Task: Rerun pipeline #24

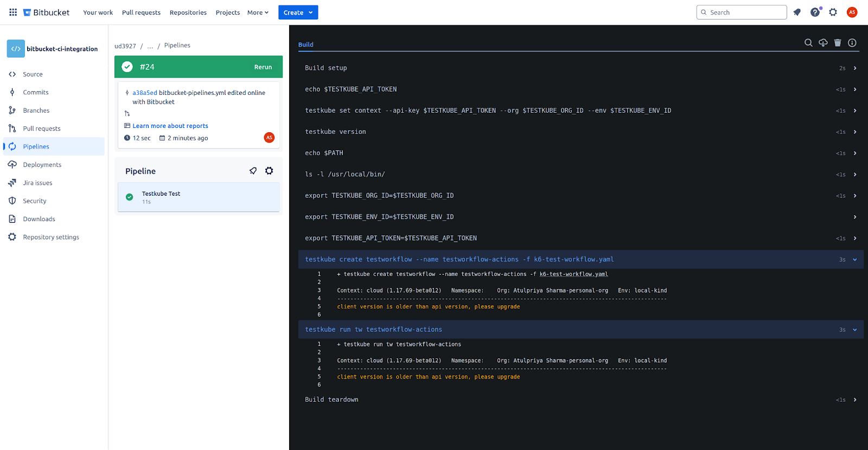Action: click(x=263, y=67)
